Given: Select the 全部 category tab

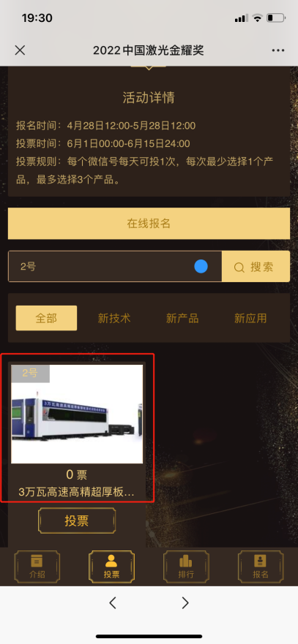Looking at the screenshot, I should coord(46,318).
